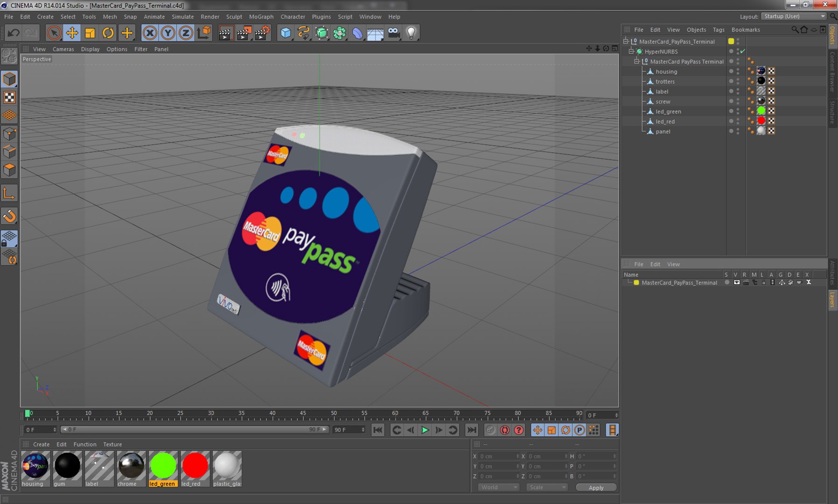Click the Render View icon
This screenshot has height=504, width=838.
[x=225, y=33]
